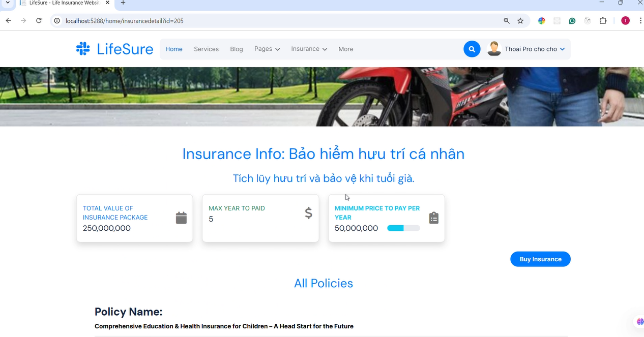Screen dimensions: 644x337
Task: Open the Thoai Pro cho cho account dropdown
Action: pyautogui.click(x=535, y=49)
